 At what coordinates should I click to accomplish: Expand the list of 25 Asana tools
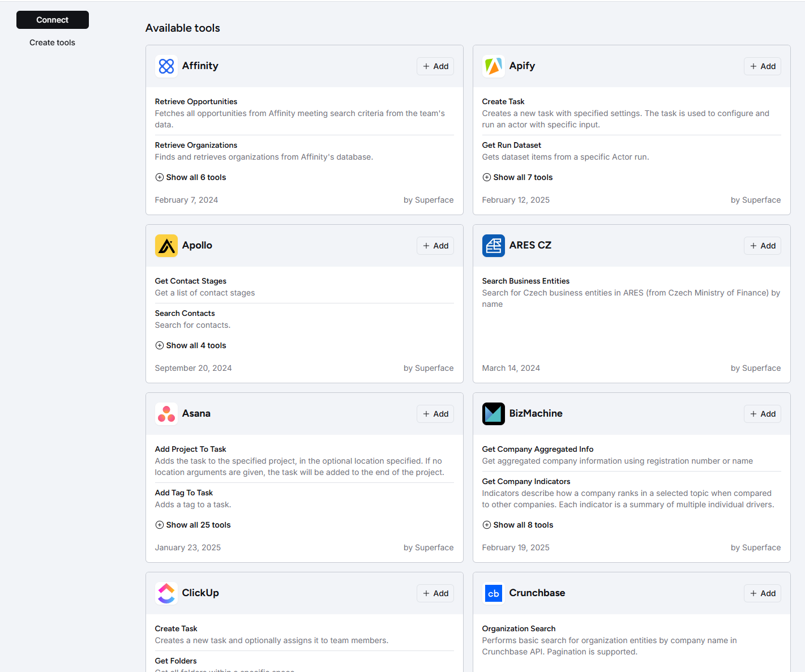click(192, 525)
